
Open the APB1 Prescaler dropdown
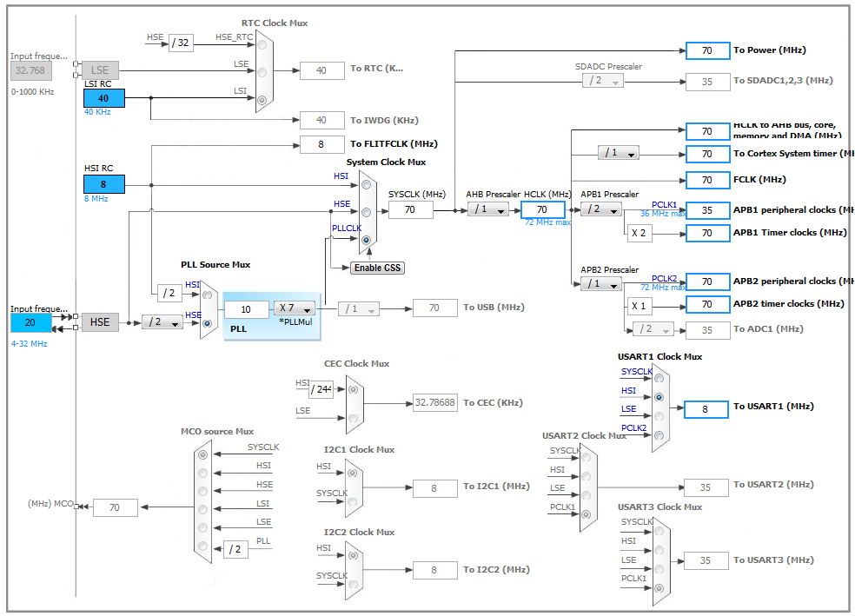(x=601, y=209)
